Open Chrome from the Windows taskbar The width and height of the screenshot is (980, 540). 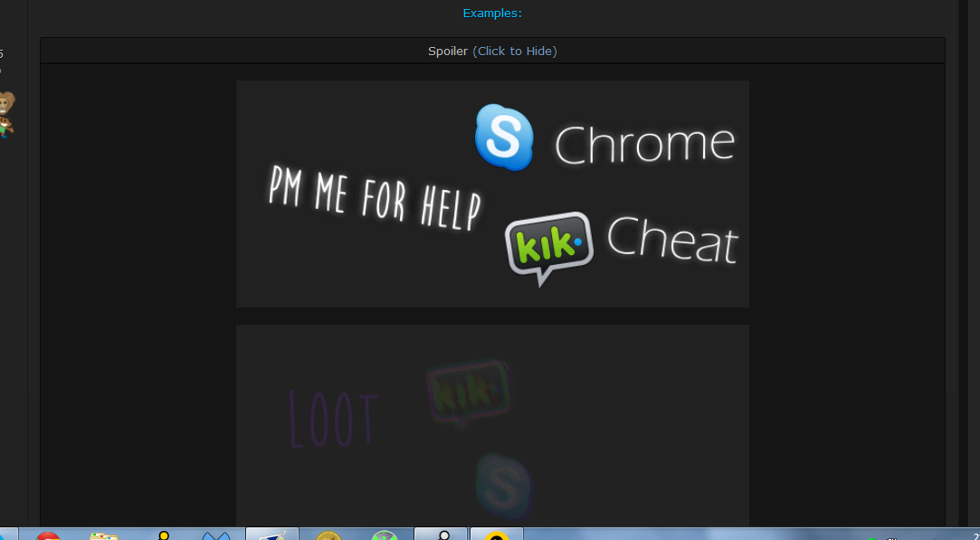(x=47, y=535)
